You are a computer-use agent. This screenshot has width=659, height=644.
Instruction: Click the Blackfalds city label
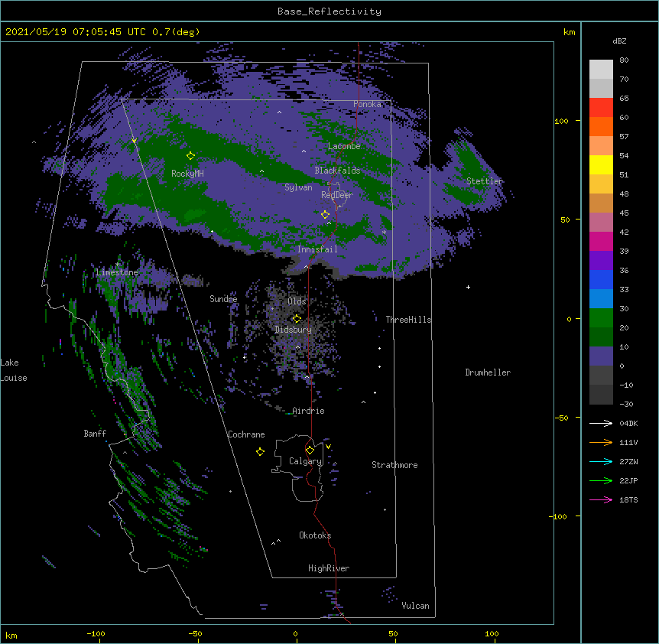(x=337, y=171)
